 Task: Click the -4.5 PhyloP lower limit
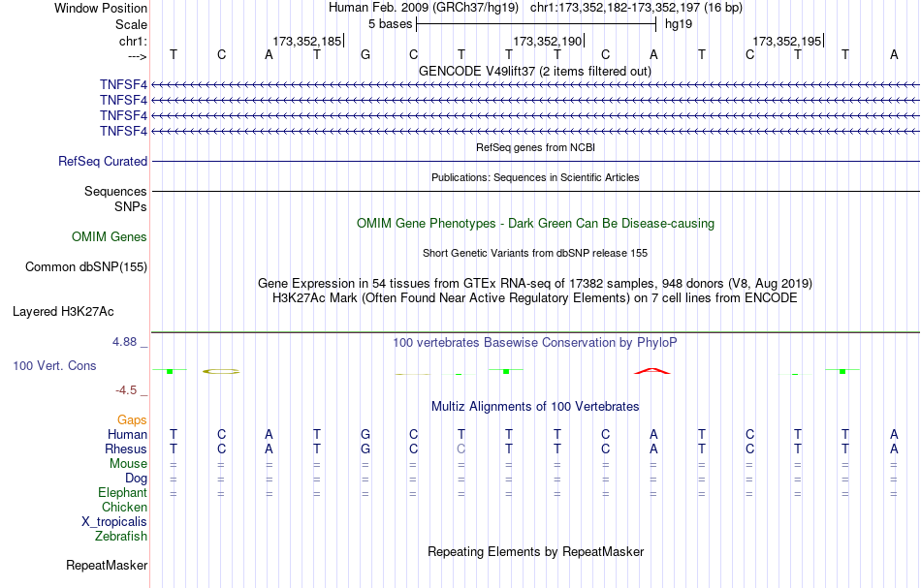tap(126, 390)
